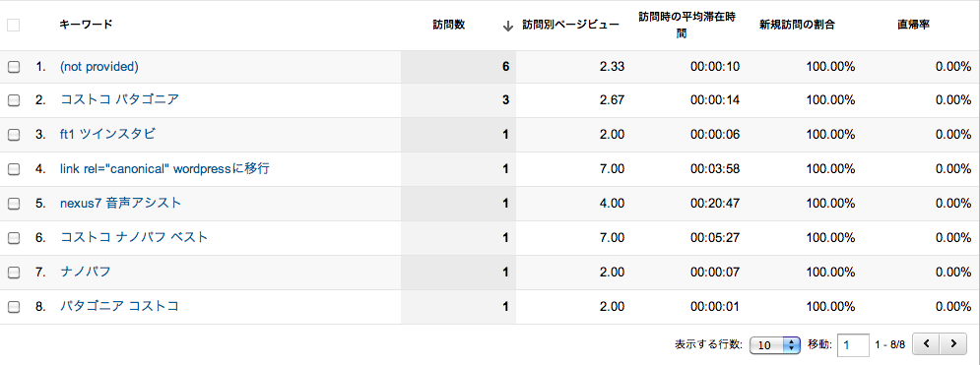Open the パタゴニア コストコ keyword link

[x=119, y=306]
